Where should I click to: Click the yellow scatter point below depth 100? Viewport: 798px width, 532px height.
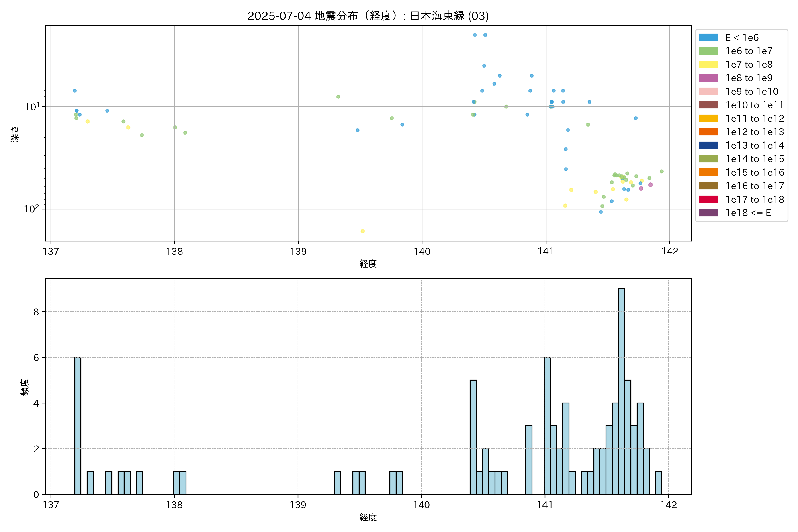pos(362,231)
